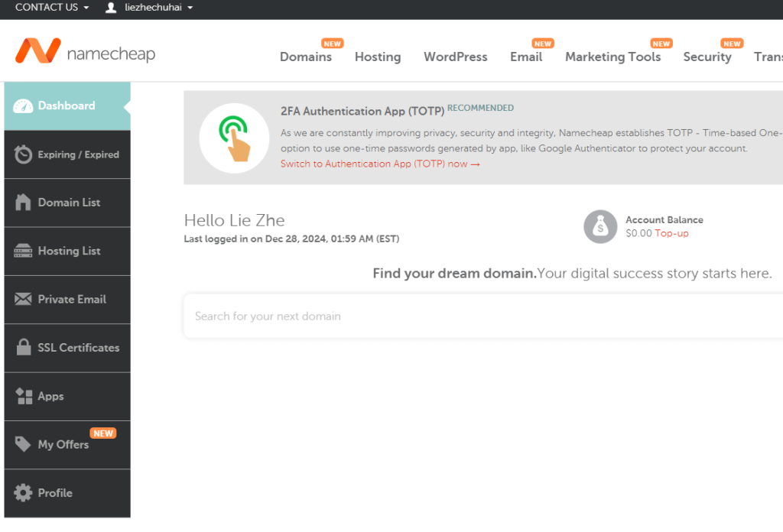Image resolution: width=783 pixels, height=532 pixels.
Task: Click the Search for your next domain field
Action: coord(483,316)
